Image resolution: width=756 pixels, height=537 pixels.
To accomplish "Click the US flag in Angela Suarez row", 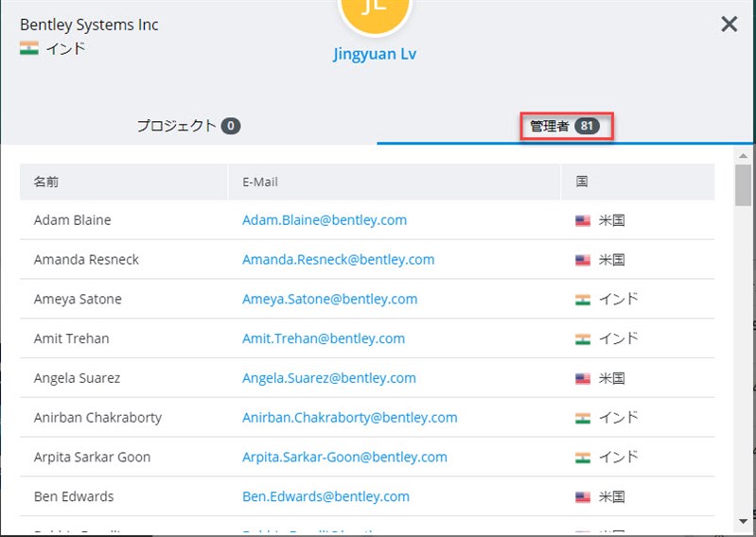I will pos(583,378).
